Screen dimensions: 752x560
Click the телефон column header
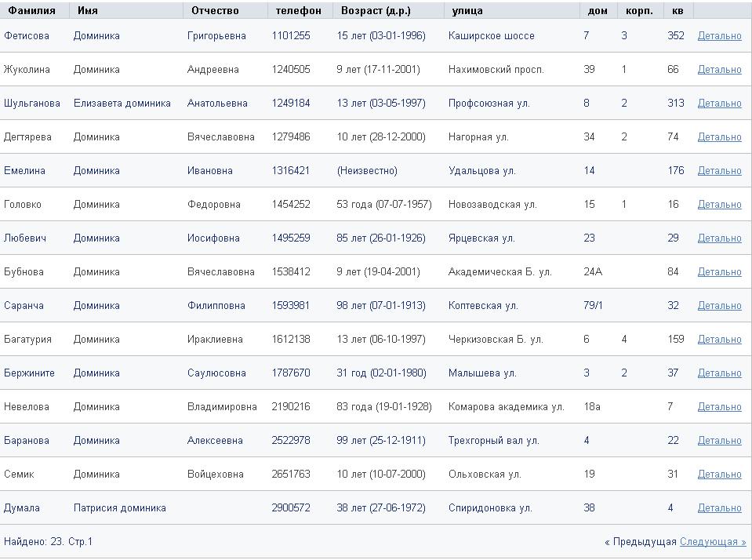(298, 11)
